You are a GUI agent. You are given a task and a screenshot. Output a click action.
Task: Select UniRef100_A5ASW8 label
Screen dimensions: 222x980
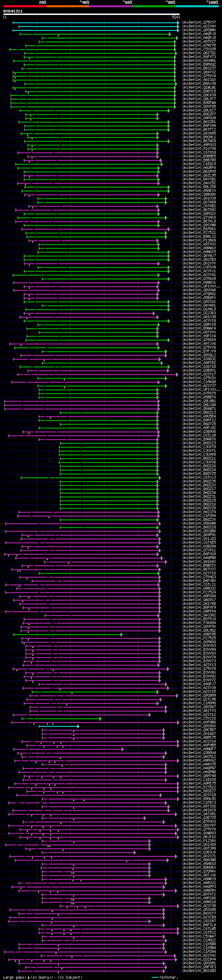pos(199,523)
